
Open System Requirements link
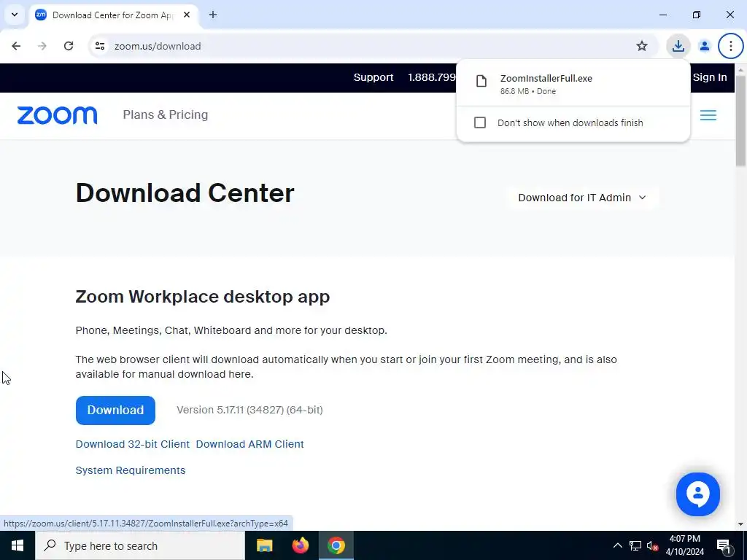[131, 470]
